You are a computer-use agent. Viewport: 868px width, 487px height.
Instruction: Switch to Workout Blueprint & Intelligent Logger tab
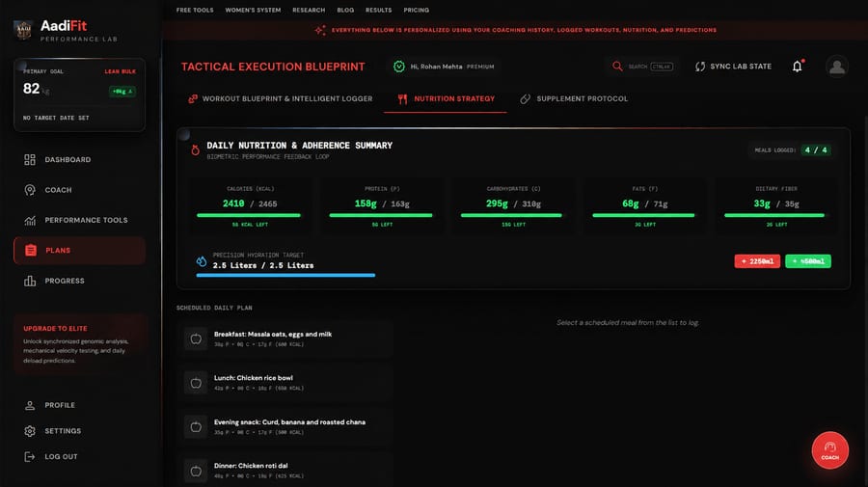pyautogui.click(x=281, y=99)
